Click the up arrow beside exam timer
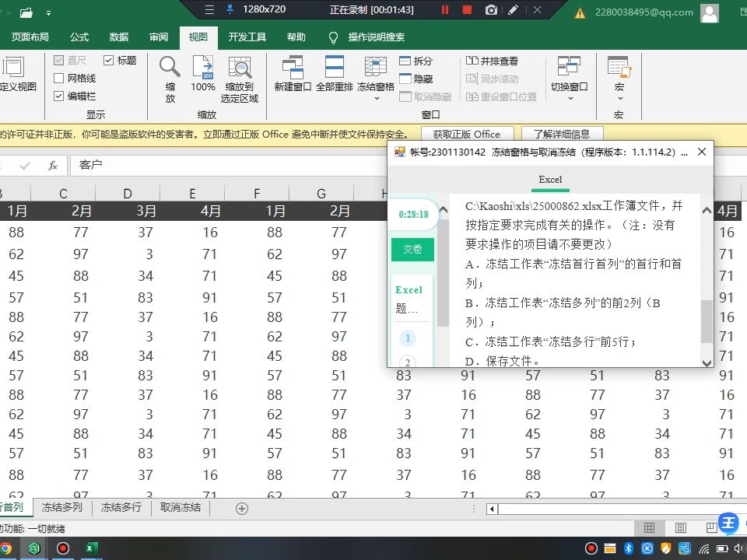The width and height of the screenshot is (747, 560). point(443,210)
